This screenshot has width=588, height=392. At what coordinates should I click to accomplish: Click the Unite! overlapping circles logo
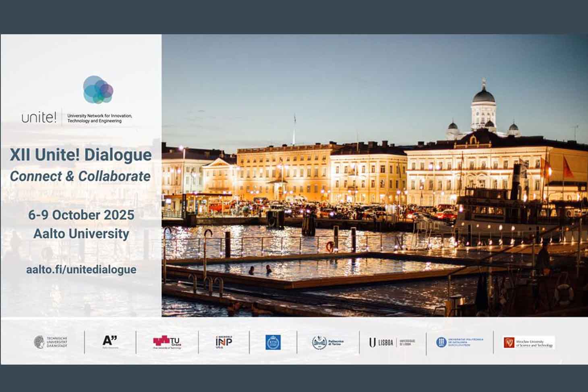98,89
